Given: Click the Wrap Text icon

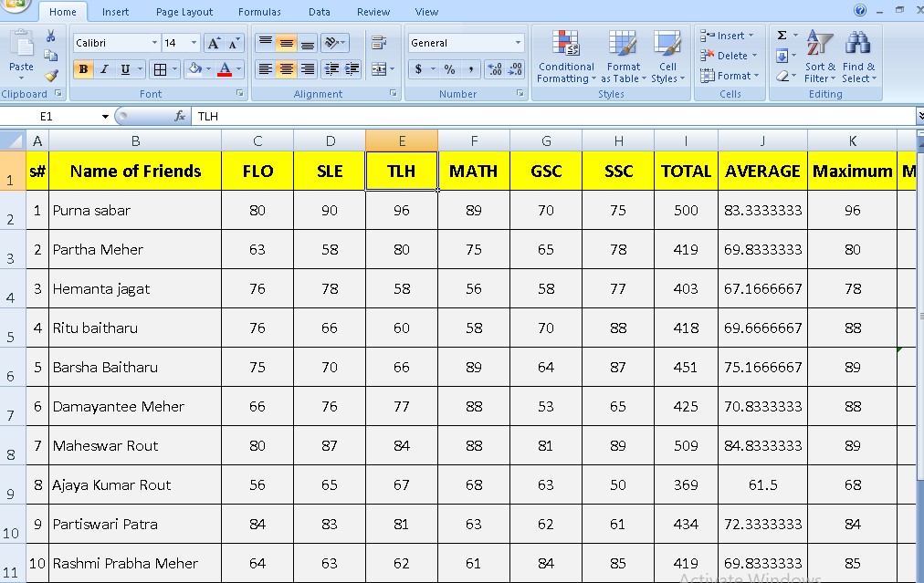Looking at the screenshot, I should (x=379, y=43).
